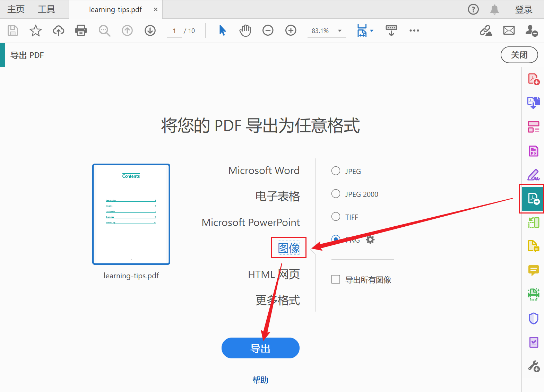Click the Share link icon

point(486,31)
